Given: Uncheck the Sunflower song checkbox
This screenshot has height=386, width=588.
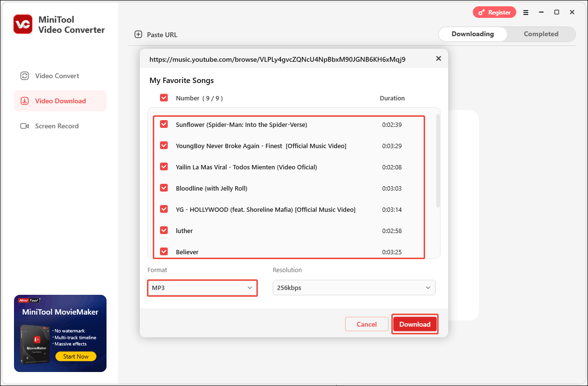Looking at the screenshot, I should 164,124.
